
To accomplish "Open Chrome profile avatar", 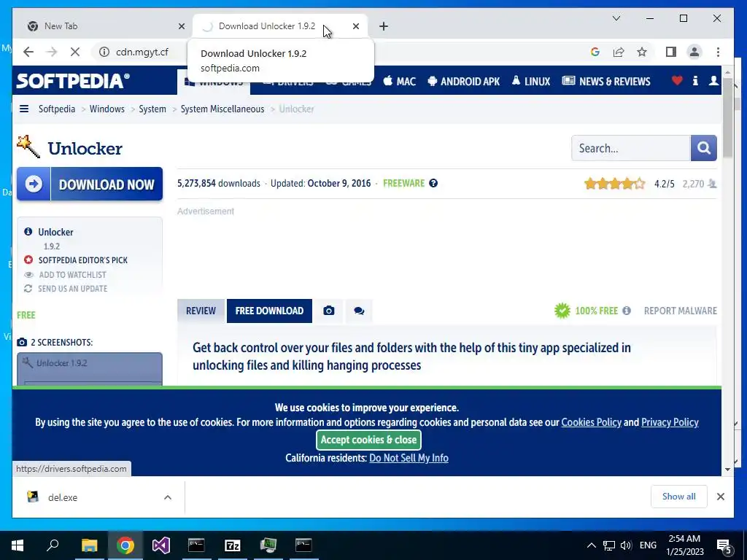I will coord(694,52).
